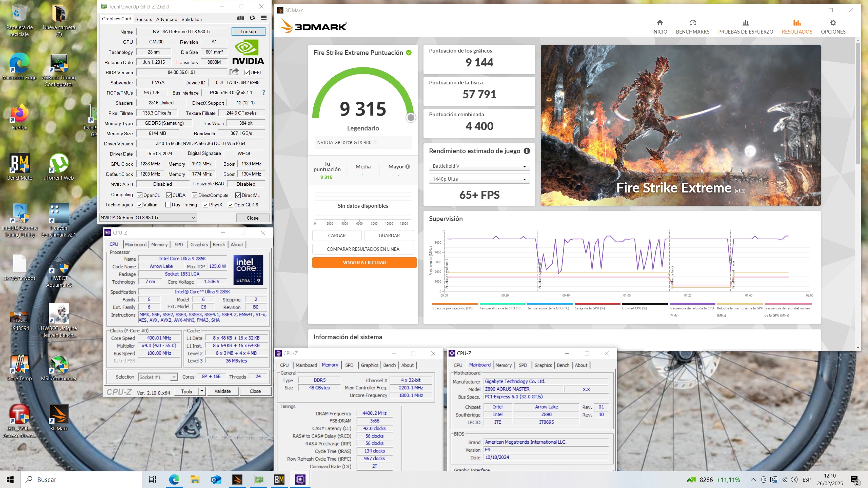Viewport: 868px width, 488px height.
Task: Open Papelera de reciclaje desktop icon
Action: click(19, 20)
